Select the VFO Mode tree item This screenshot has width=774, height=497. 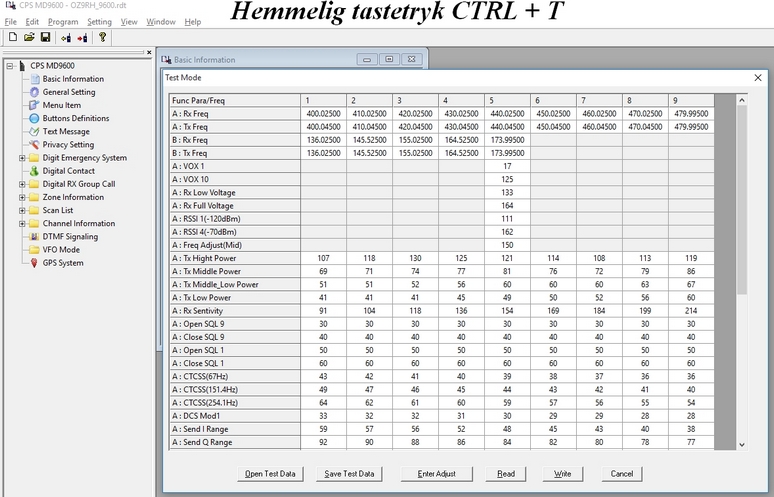[x=61, y=250]
